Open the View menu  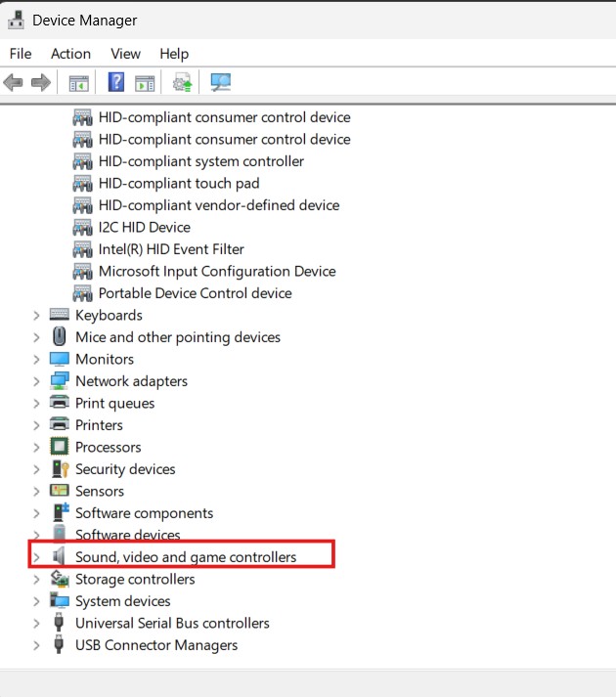click(x=125, y=54)
